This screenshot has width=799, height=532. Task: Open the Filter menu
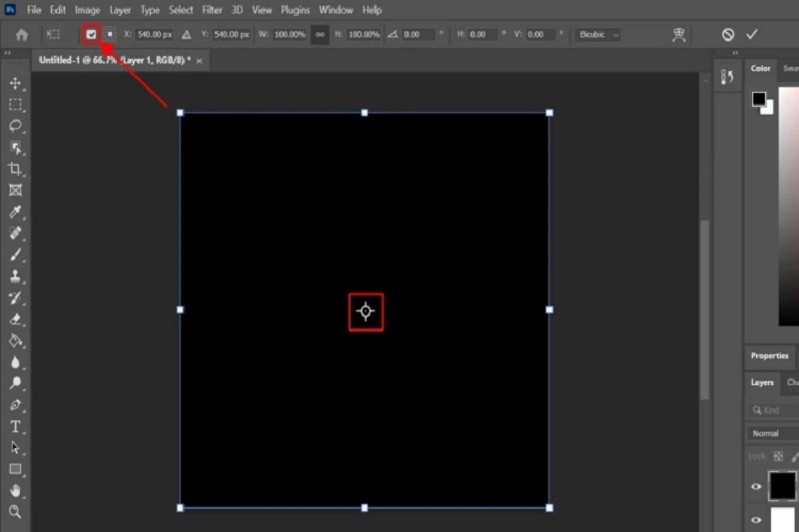click(212, 10)
